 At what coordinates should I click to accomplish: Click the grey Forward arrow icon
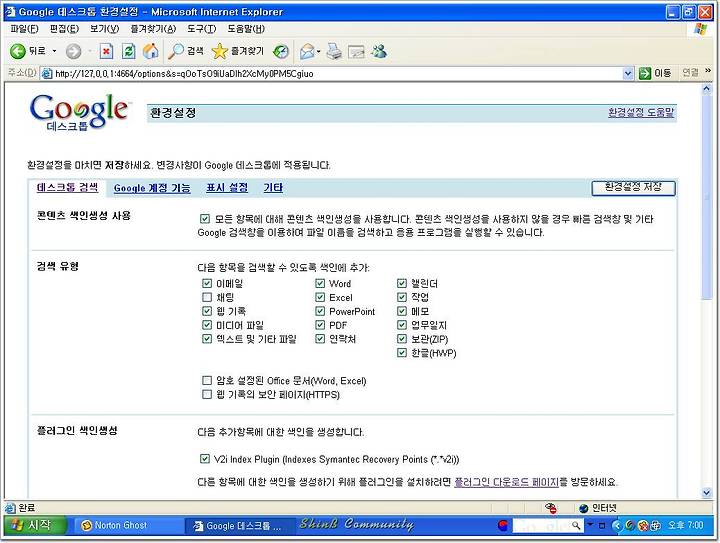click(73, 51)
